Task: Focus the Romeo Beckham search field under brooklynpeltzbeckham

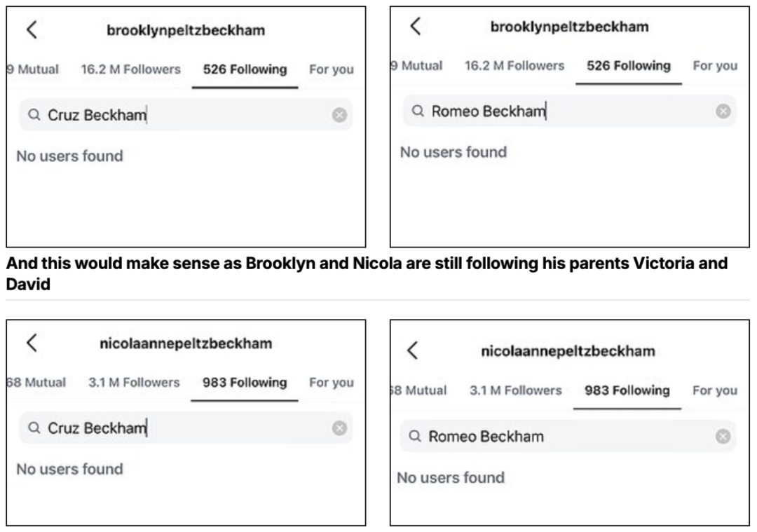Action: 570,111
